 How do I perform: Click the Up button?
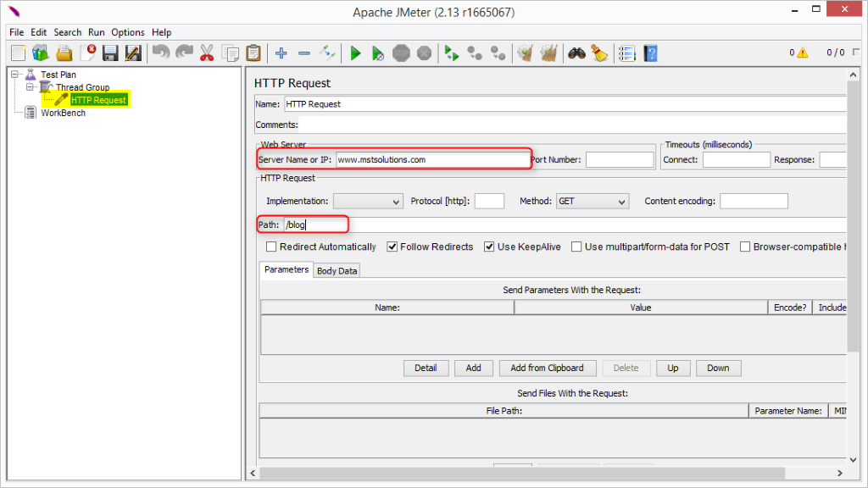tap(672, 368)
